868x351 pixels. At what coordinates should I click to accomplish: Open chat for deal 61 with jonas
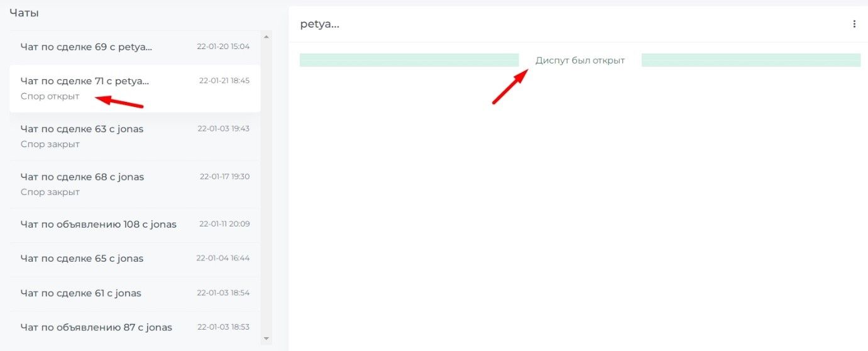tap(135, 294)
